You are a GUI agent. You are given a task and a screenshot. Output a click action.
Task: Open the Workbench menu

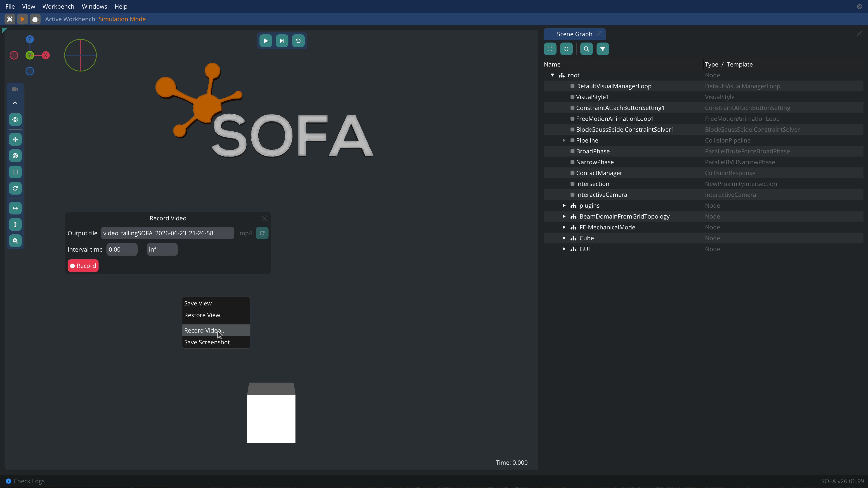58,6
